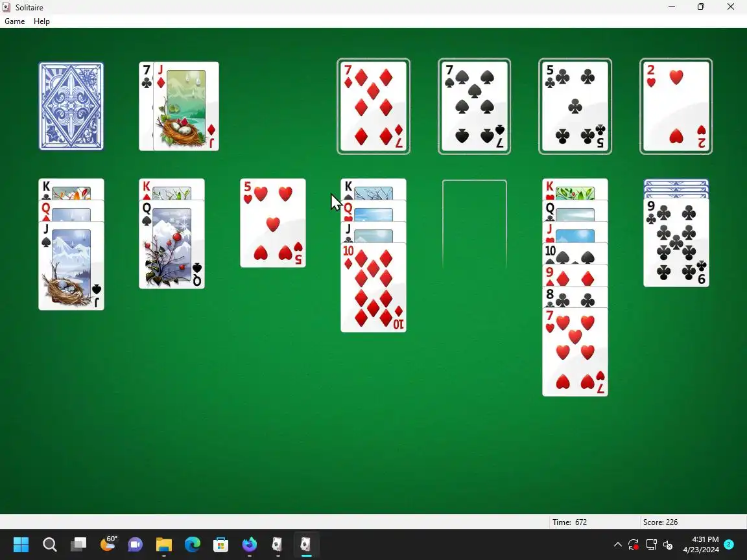The image size is (747, 560).
Task: Open Firefox from the taskbar
Action: tap(250, 544)
